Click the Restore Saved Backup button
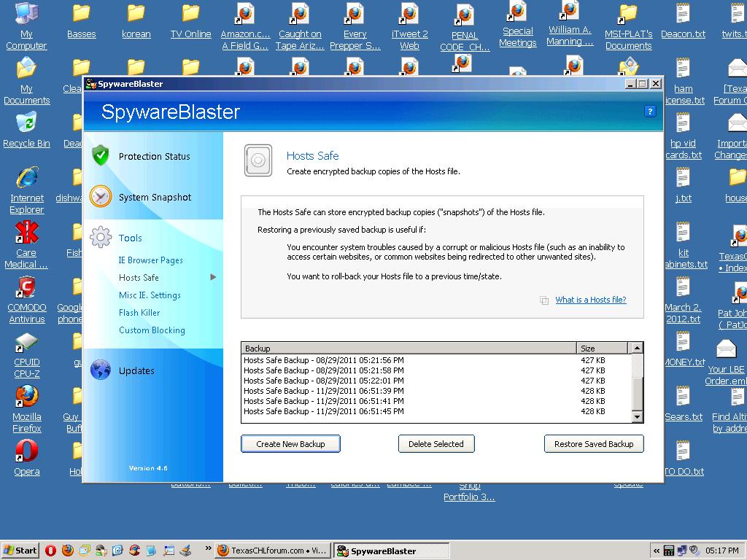Screen dimensions: 747x560 (594, 444)
